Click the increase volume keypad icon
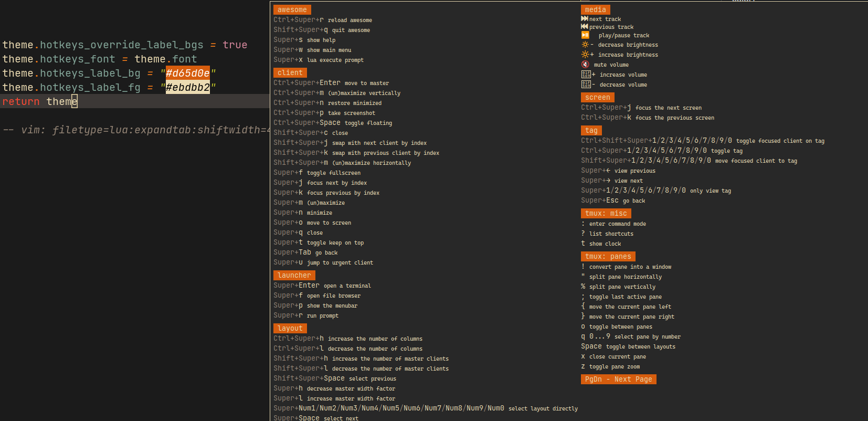 [586, 75]
